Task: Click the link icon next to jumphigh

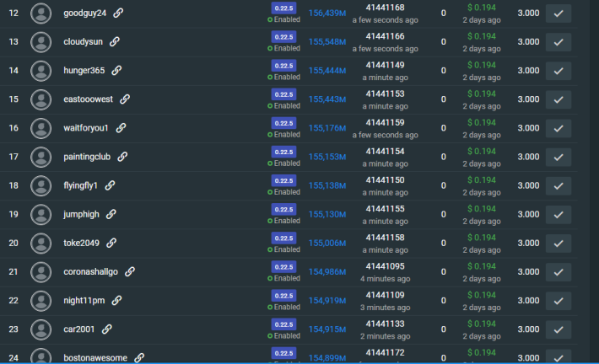Action: (x=111, y=214)
